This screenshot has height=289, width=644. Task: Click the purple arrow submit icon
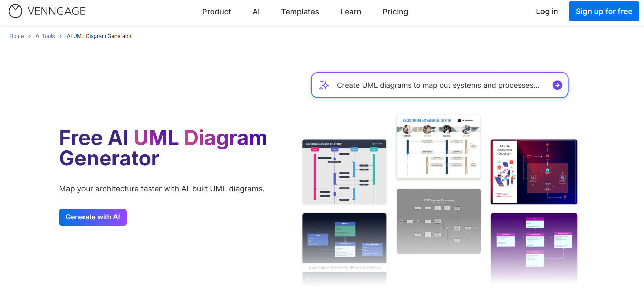click(x=557, y=85)
